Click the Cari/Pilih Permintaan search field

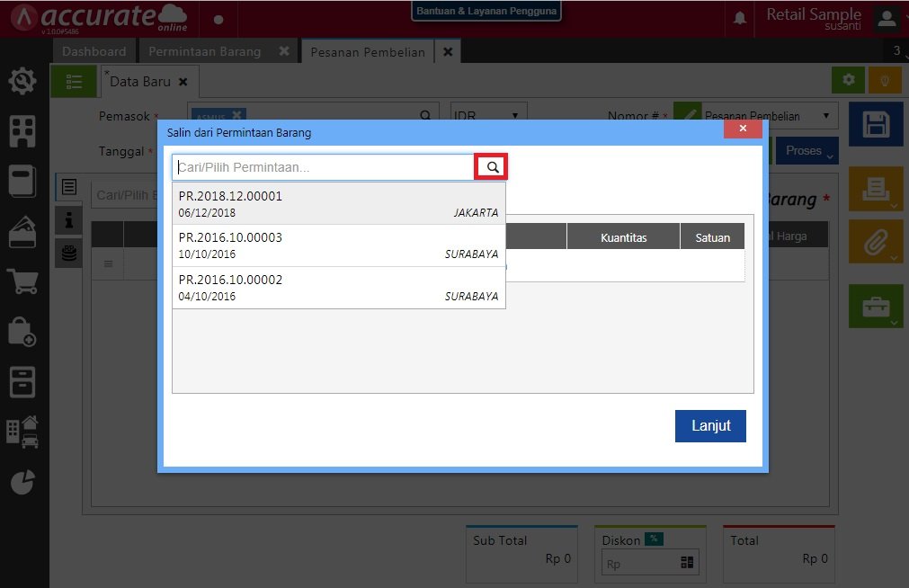click(324, 167)
